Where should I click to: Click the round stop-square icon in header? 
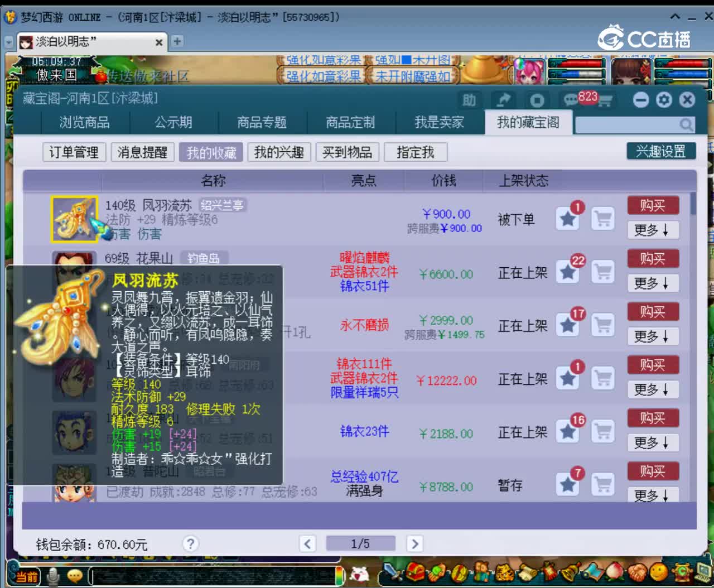[537, 100]
